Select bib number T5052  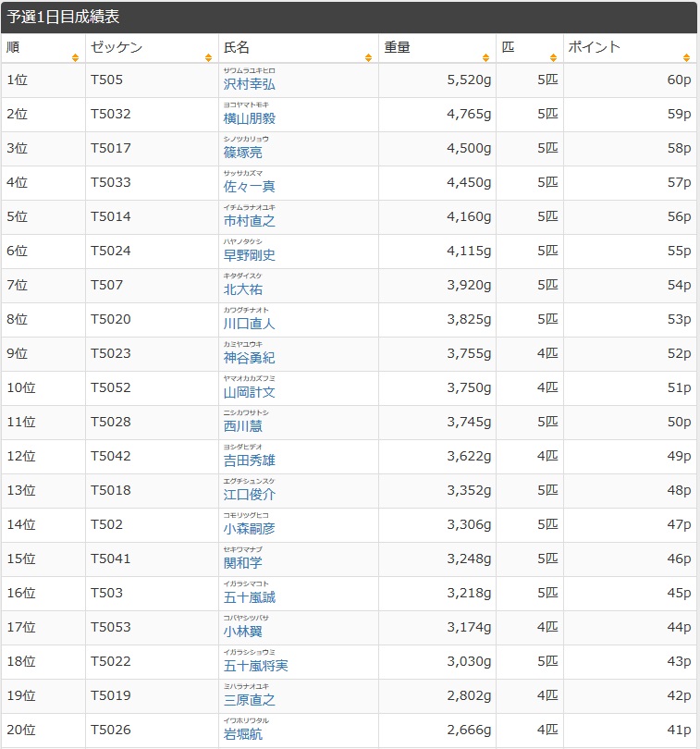110,387
